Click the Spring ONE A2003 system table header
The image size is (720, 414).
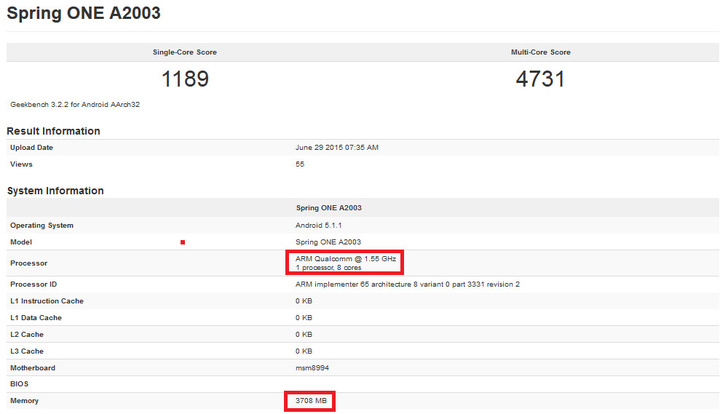click(329, 208)
